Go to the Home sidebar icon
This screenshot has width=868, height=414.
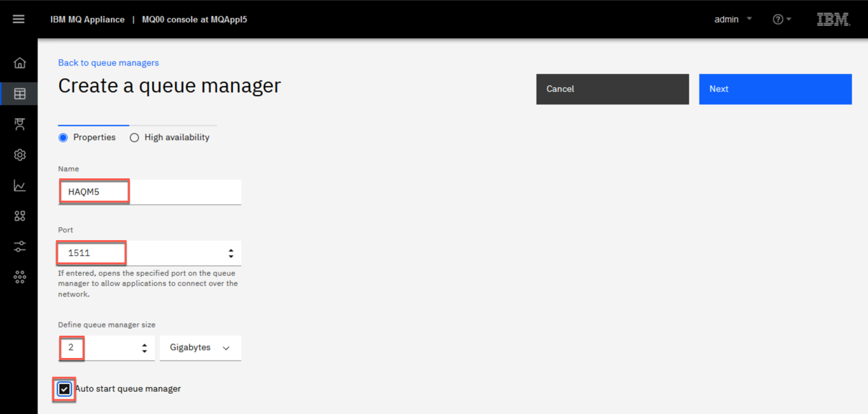pos(20,63)
